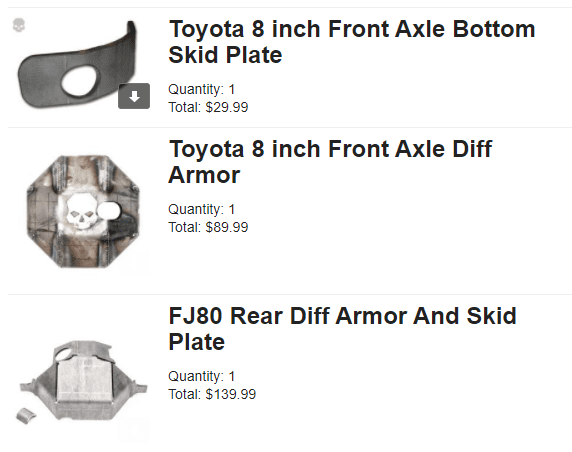572x452 pixels.
Task: Click the download arrow on skid plate image
Action: [x=134, y=96]
